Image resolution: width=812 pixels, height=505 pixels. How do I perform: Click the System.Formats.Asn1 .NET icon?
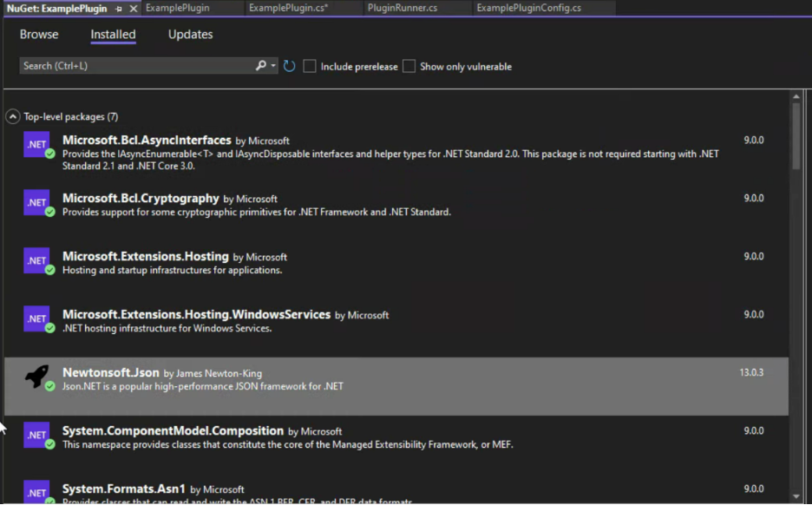[x=36, y=492]
